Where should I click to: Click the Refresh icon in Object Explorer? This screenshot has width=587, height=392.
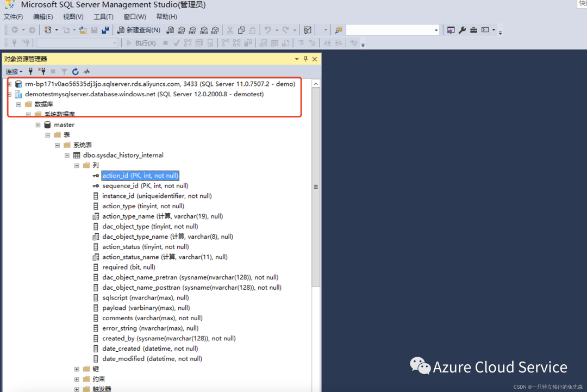tap(75, 72)
